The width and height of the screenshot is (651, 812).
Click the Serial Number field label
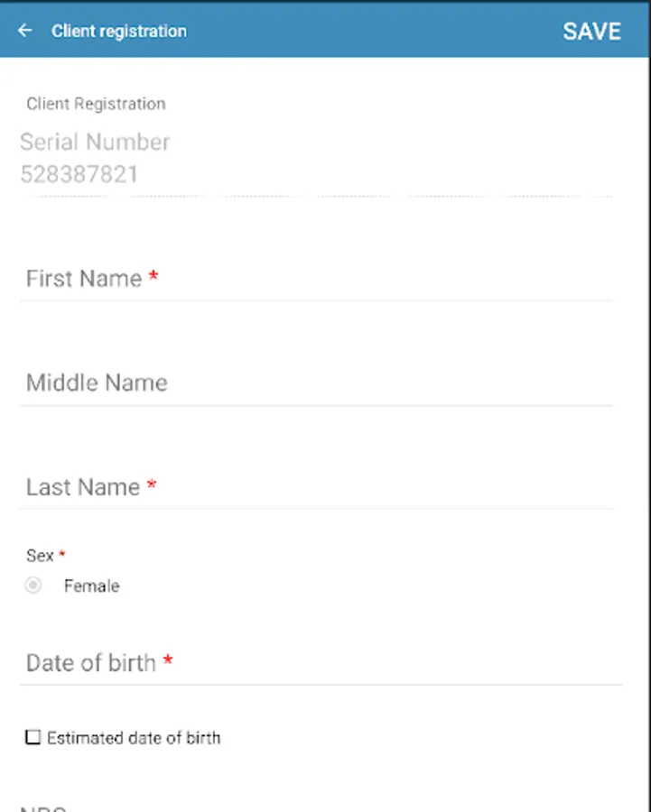[95, 142]
